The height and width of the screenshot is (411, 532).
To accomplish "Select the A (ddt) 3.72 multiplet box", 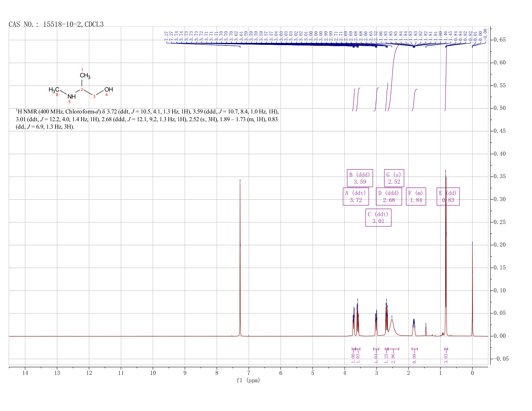I will (356, 197).
